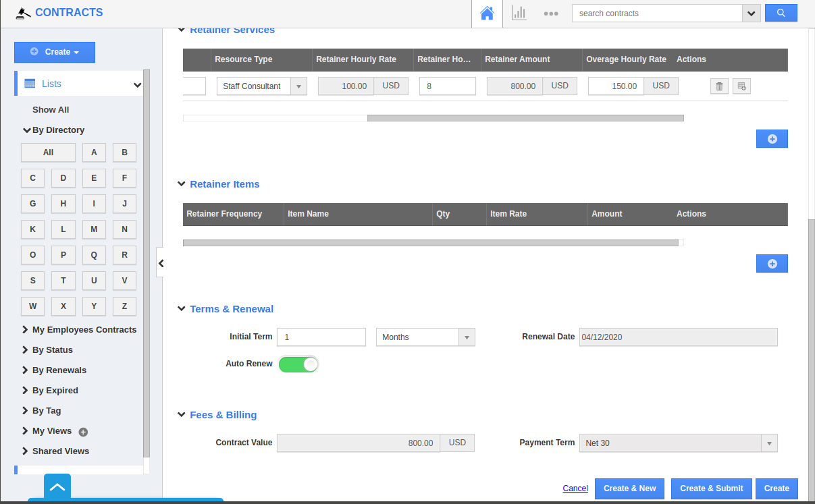The height and width of the screenshot is (504, 815).
Task: Click the Lists grid icon
Action: point(30,84)
